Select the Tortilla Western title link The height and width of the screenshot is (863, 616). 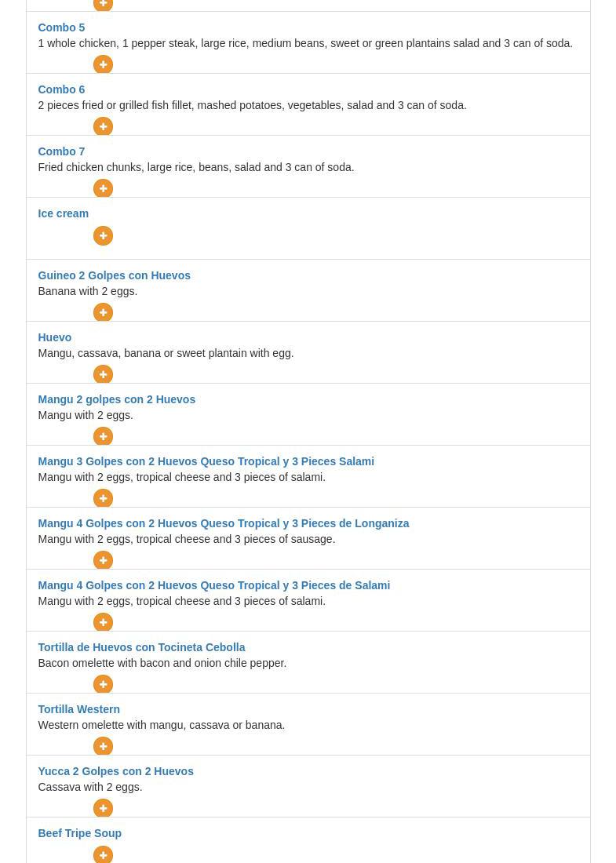[78, 709]
